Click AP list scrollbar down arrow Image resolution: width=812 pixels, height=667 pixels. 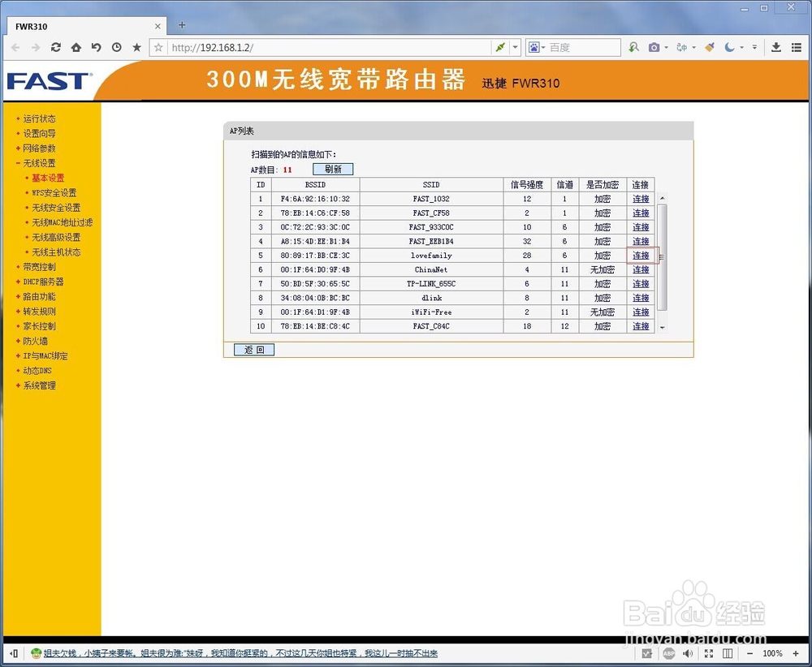662,328
